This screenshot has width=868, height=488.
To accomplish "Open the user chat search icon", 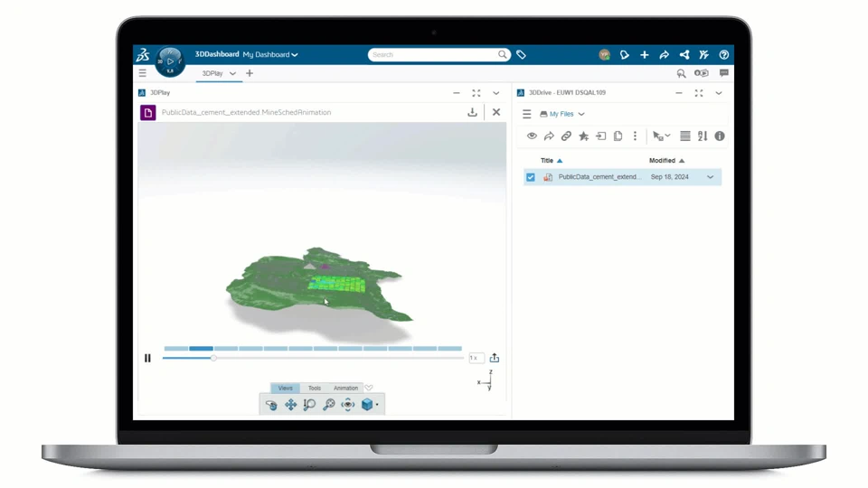I will pyautogui.click(x=681, y=73).
